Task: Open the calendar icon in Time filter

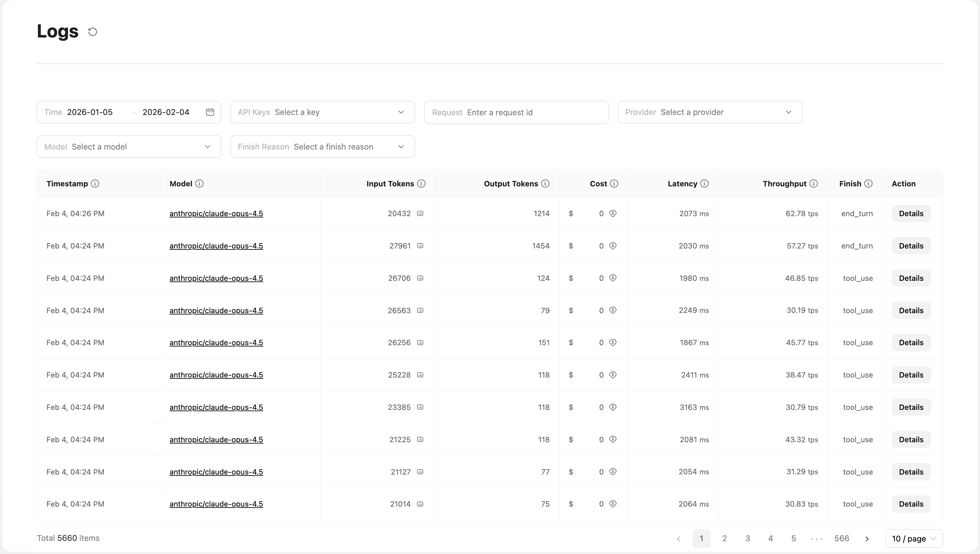Action: tap(210, 112)
